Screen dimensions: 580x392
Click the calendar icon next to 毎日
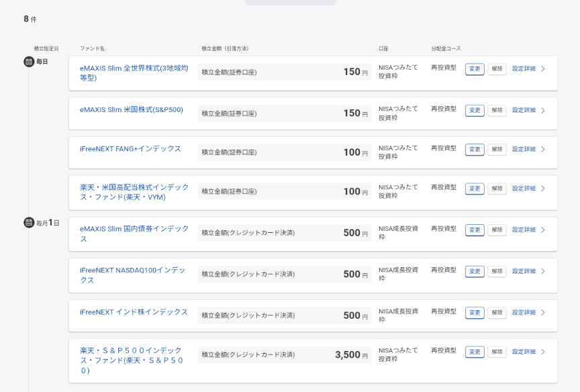coord(29,62)
